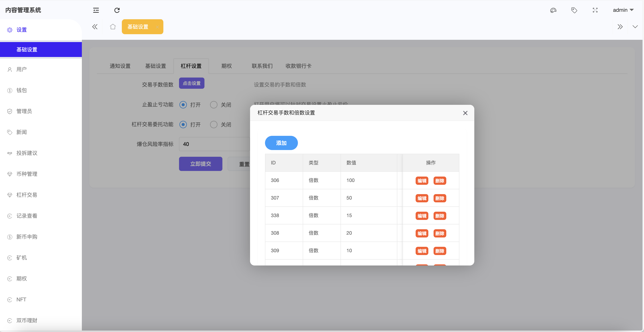Viewport: 644px width, 332px height.
Task: Collapse the sidebar with the double arrows
Action: pyautogui.click(x=95, y=27)
